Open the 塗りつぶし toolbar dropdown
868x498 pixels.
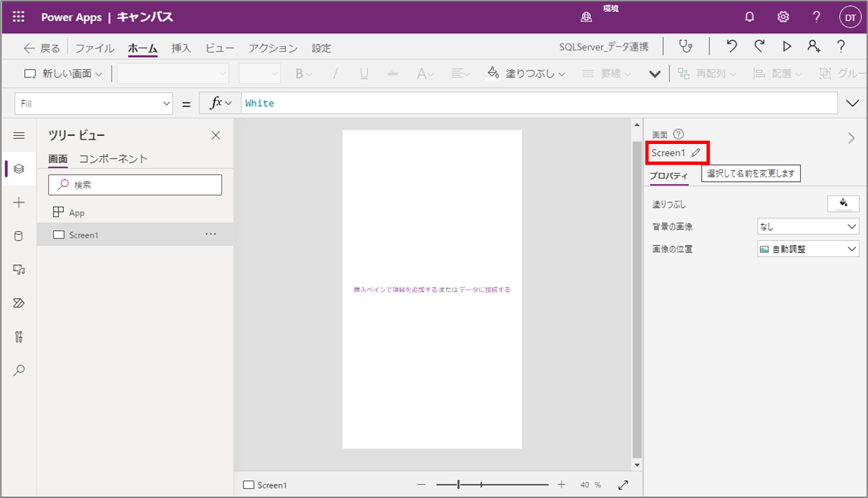(x=526, y=73)
